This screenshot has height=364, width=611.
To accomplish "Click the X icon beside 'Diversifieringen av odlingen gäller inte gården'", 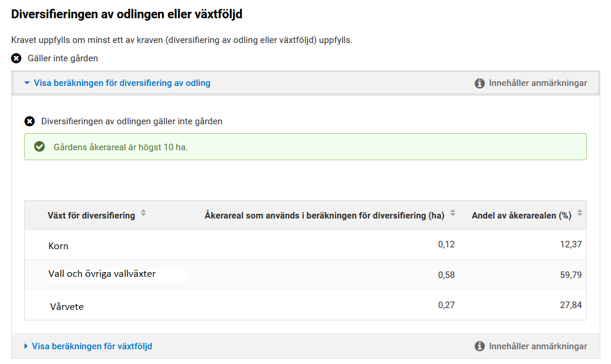I will click(x=29, y=121).
